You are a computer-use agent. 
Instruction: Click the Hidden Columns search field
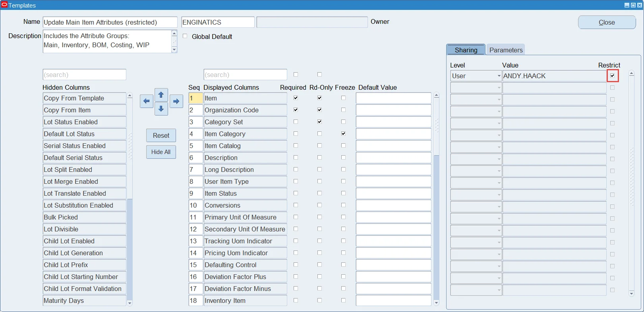[x=84, y=75]
